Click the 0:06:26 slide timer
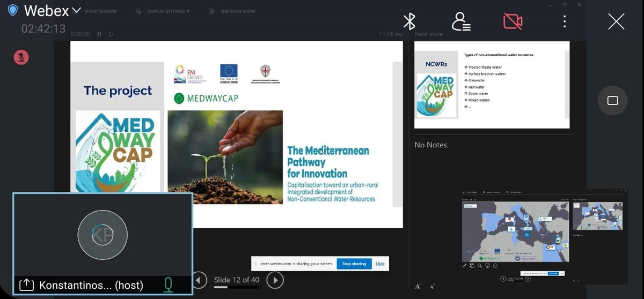This screenshot has width=644, height=299. tap(80, 34)
